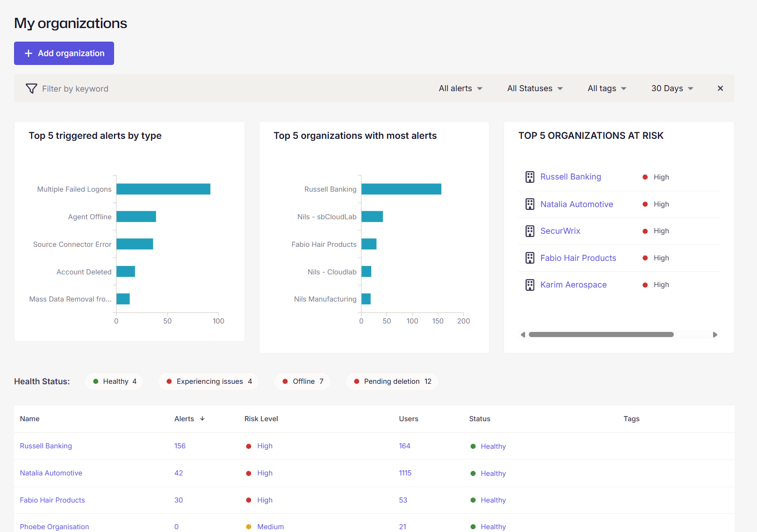The width and height of the screenshot is (757, 532).
Task: Click the building icon beside Russell Banking
Action: click(530, 177)
